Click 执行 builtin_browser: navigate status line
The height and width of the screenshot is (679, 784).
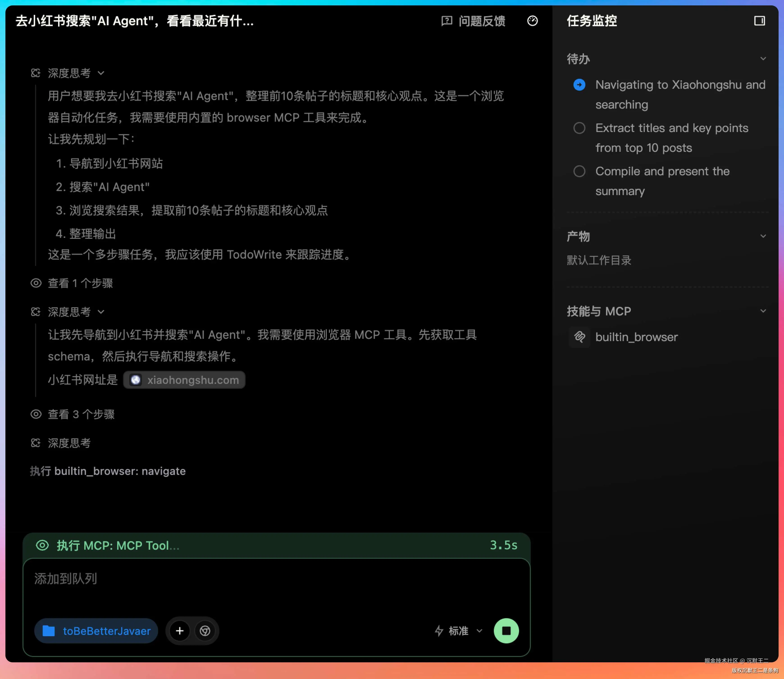(108, 471)
